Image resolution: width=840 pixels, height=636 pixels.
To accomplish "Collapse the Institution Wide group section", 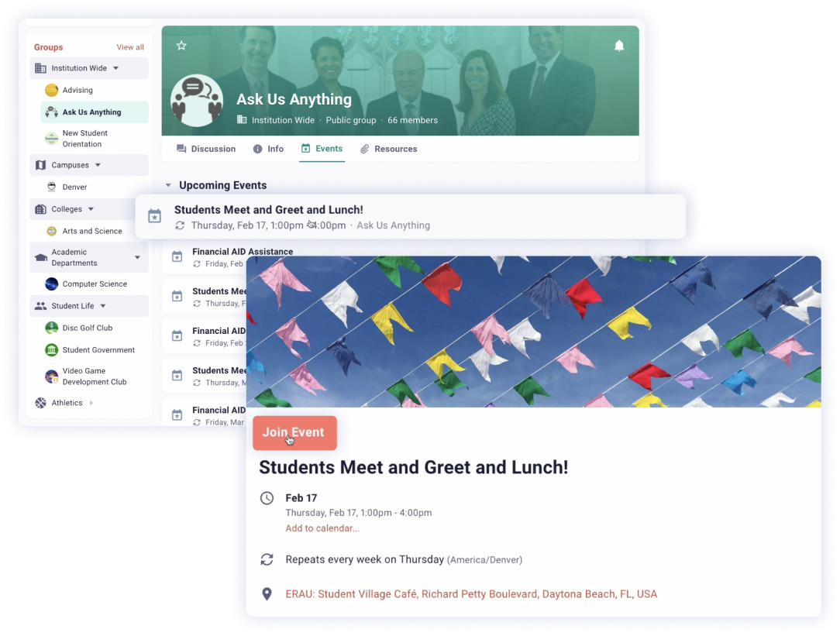I will [x=115, y=68].
